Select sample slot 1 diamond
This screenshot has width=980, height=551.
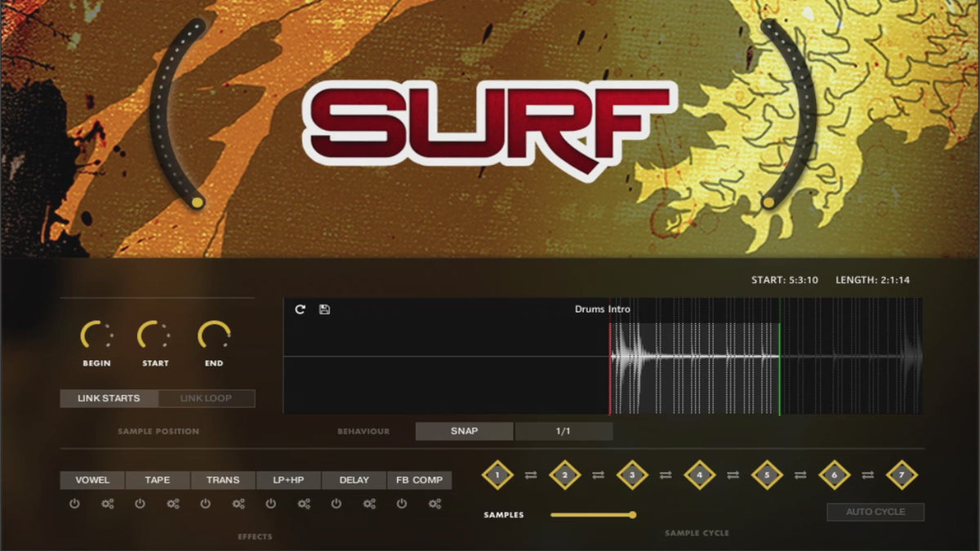[497, 475]
